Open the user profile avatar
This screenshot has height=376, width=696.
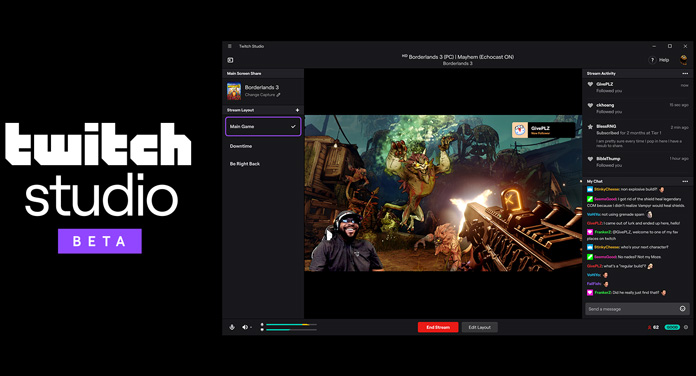point(684,59)
